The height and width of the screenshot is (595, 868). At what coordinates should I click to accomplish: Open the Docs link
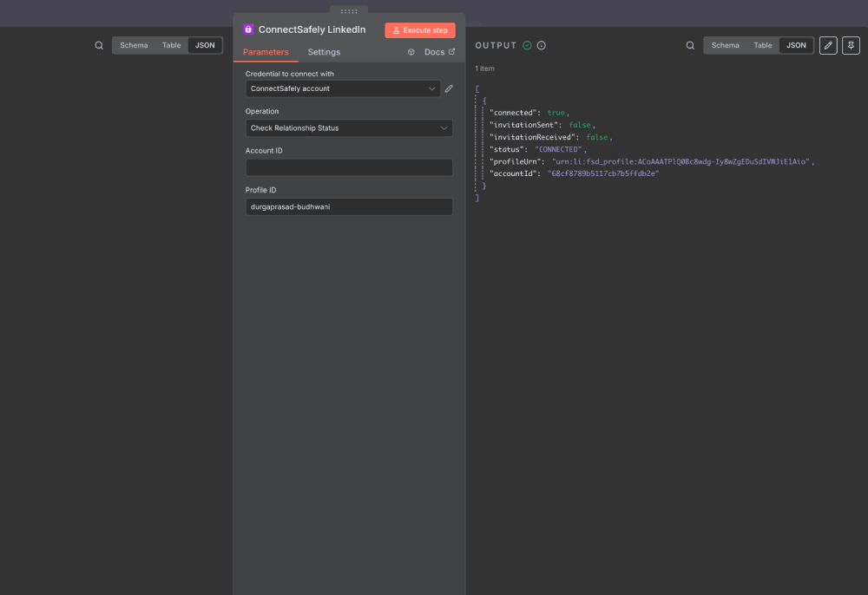438,52
